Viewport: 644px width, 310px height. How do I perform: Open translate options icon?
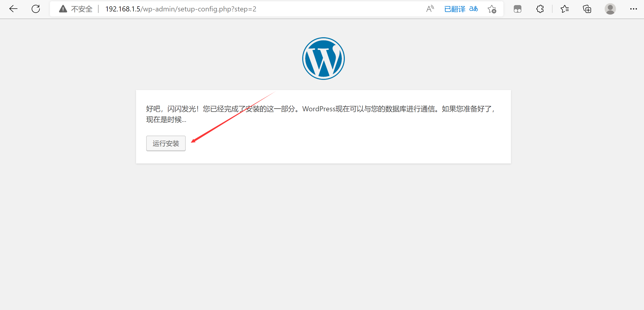pos(473,9)
